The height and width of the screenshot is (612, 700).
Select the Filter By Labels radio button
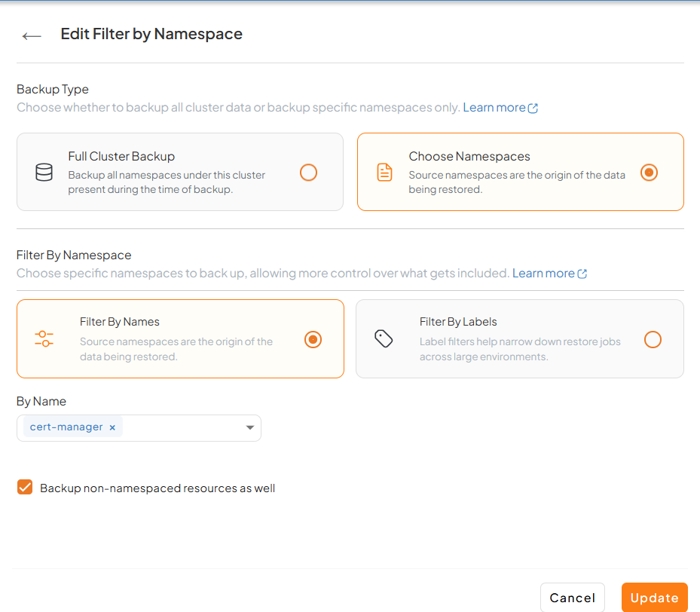pos(653,340)
